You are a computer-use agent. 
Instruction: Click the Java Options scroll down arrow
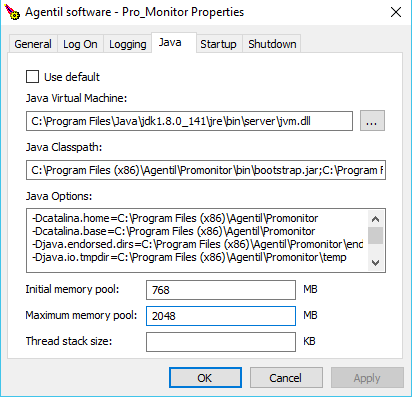coord(376,263)
